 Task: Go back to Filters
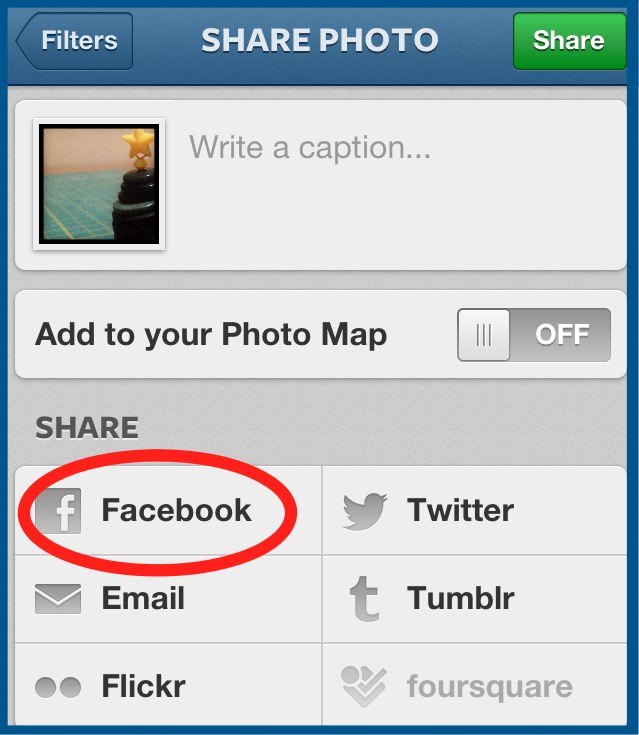(74, 41)
